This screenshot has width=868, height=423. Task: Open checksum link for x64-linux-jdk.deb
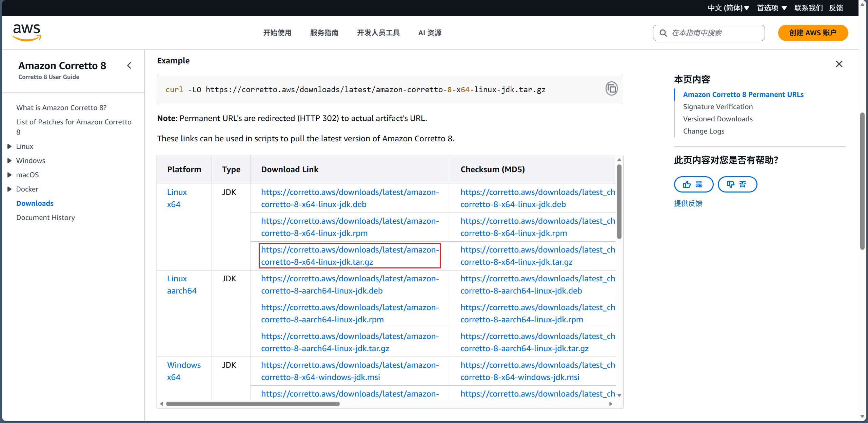pyautogui.click(x=538, y=198)
